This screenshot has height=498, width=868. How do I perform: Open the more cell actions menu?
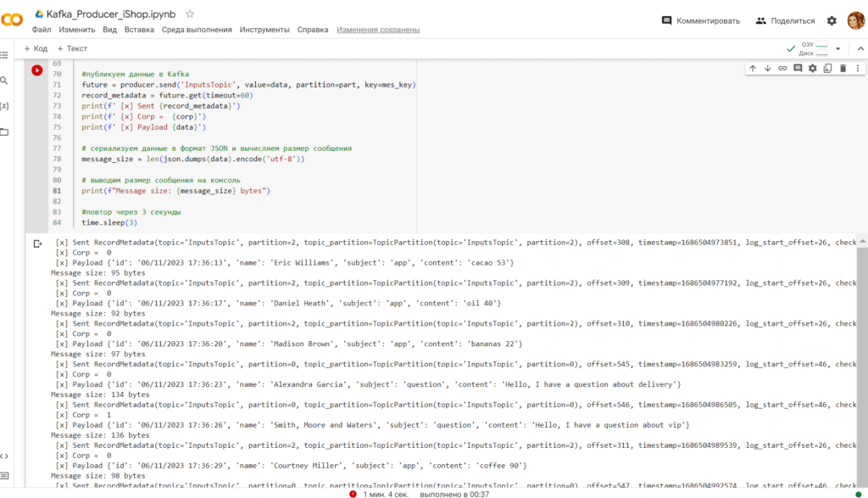point(858,69)
